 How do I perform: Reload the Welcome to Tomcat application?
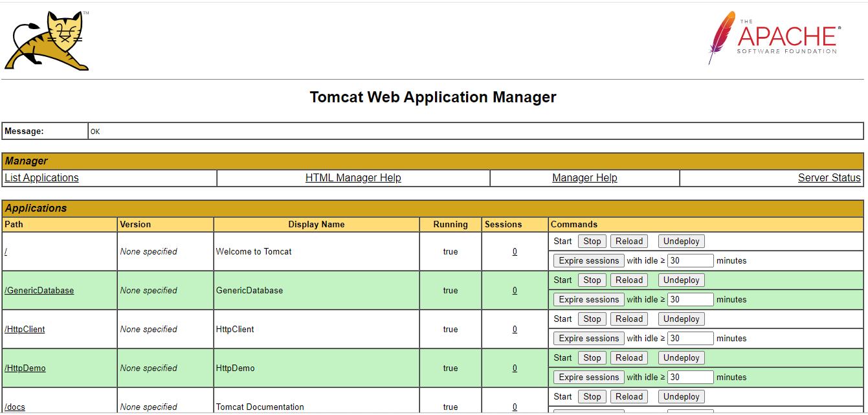point(629,241)
